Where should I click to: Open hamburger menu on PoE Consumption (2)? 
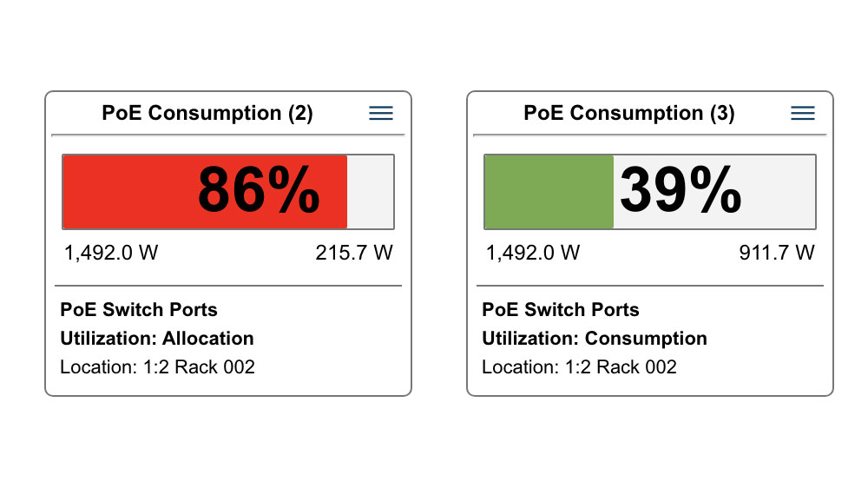tap(381, 114)
